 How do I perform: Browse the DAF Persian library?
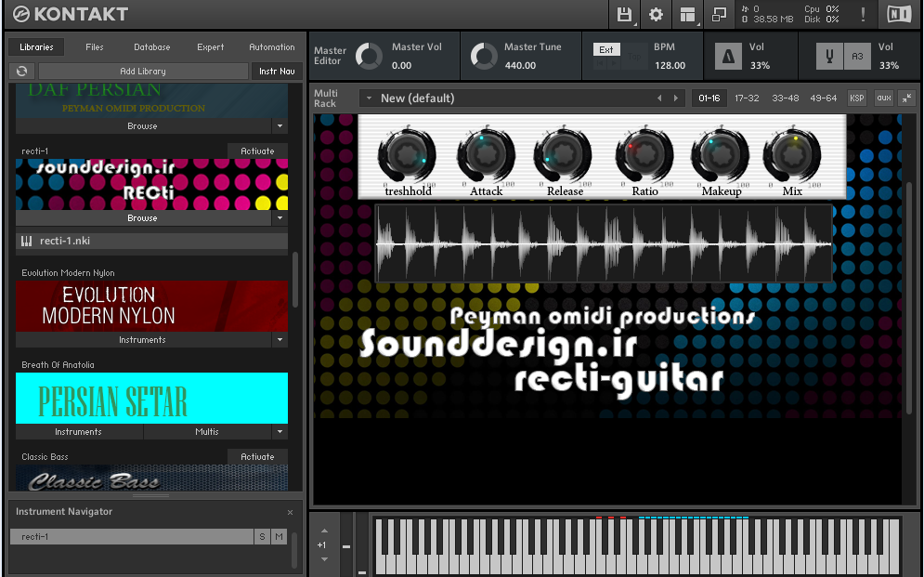(x=143, y=126)
